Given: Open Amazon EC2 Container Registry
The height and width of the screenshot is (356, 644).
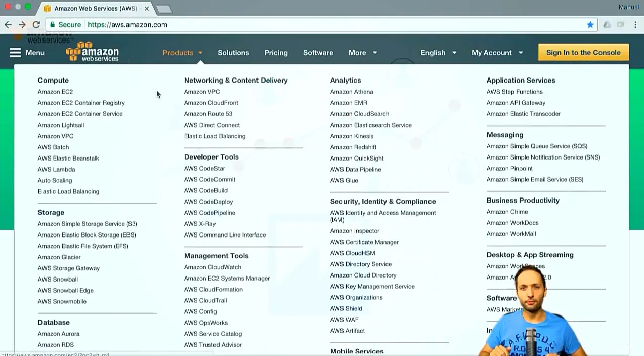Looking at the screenshot, I should (x=81, y=103).
